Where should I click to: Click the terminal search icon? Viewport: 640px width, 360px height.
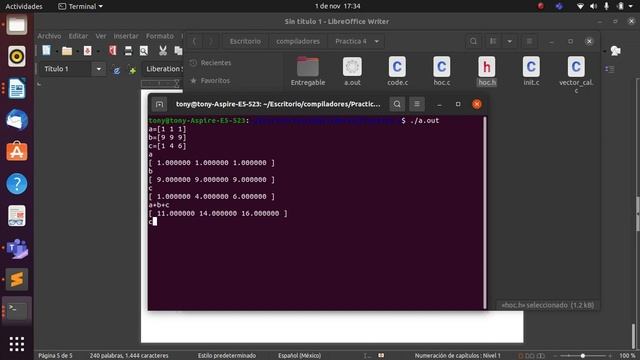click(x=397, y=104)
